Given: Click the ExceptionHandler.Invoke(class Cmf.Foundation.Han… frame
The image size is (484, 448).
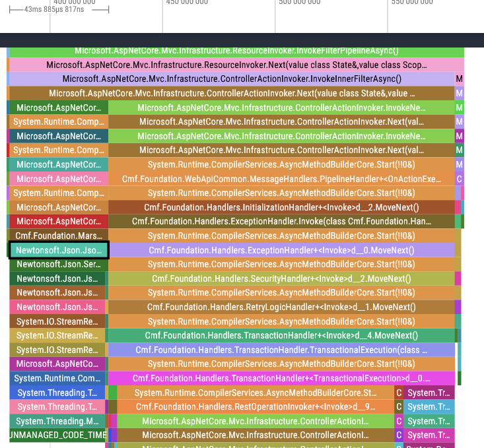Looking at the screenshot, I should (x=281, y=222).
